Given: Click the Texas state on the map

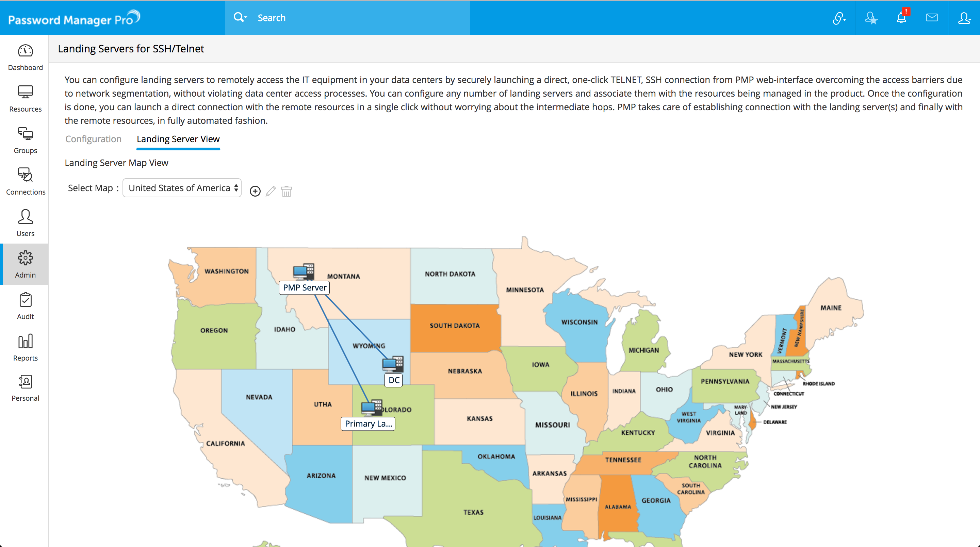Looking at the screenshot, I should point(473,512).
